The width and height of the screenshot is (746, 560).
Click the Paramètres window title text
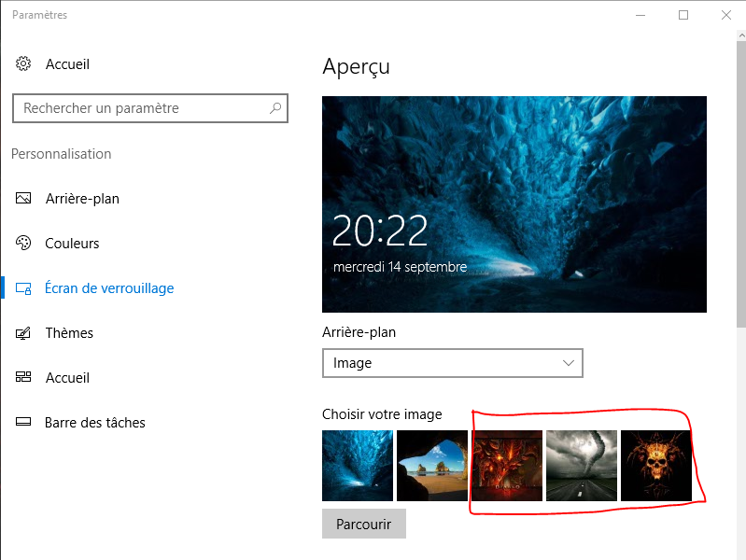coord(39,15)
